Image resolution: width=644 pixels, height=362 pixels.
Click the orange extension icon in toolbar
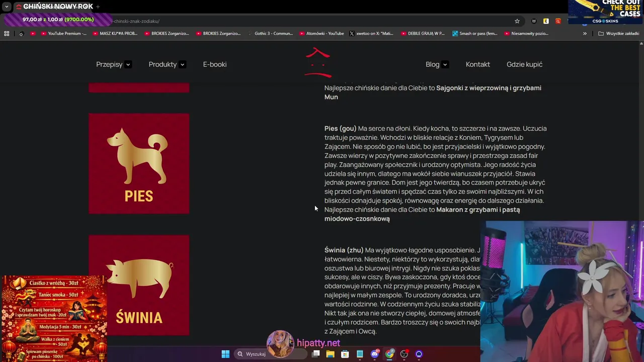(x=558, y=21)
